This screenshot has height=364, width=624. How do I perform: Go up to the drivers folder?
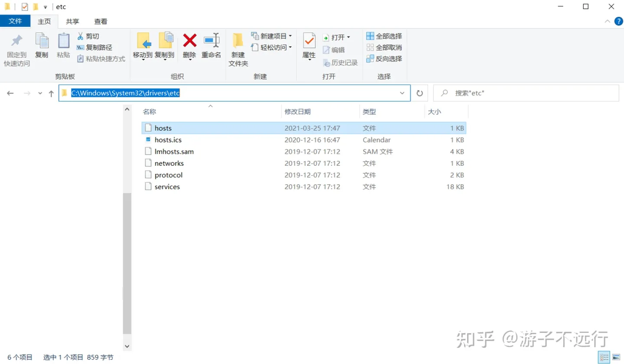coord(51,93)
